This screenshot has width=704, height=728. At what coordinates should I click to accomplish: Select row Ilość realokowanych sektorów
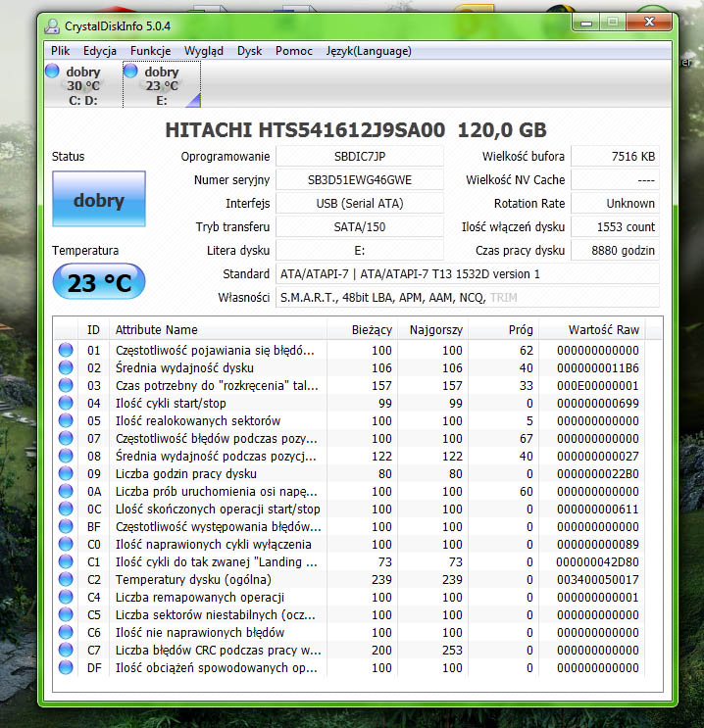pos(350,420)
